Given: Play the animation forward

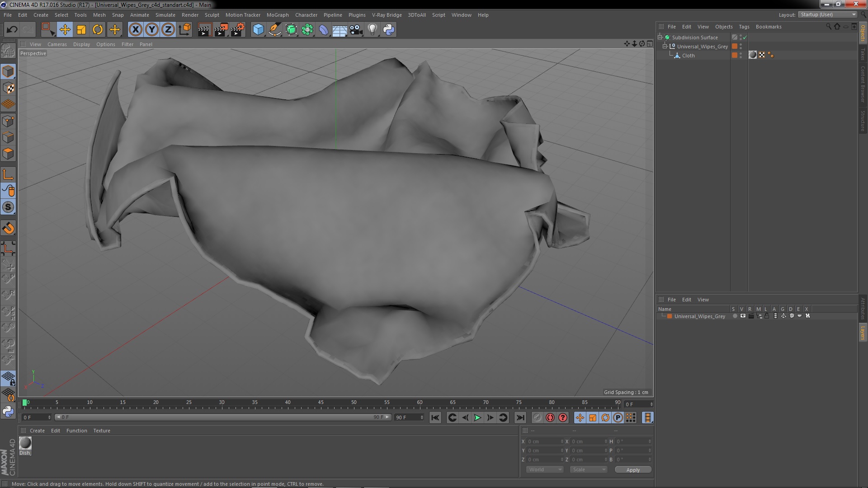Looking at the screenshot, I should coord(477,418).
